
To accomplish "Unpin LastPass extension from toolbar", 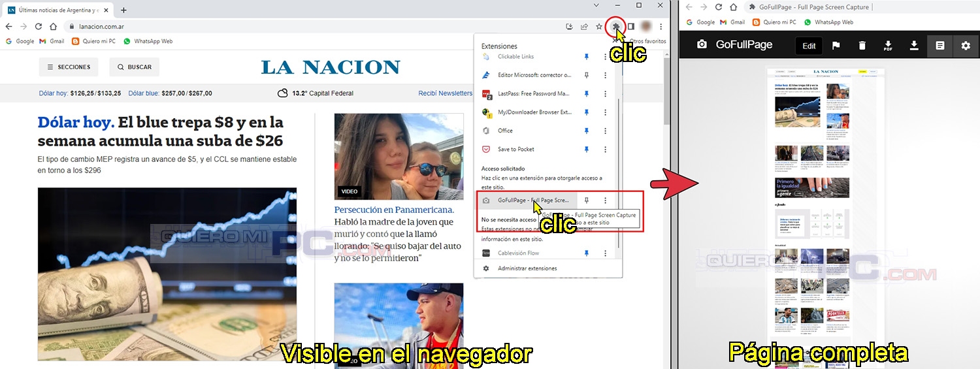I will pyautogui.click(x=586, y=94).
